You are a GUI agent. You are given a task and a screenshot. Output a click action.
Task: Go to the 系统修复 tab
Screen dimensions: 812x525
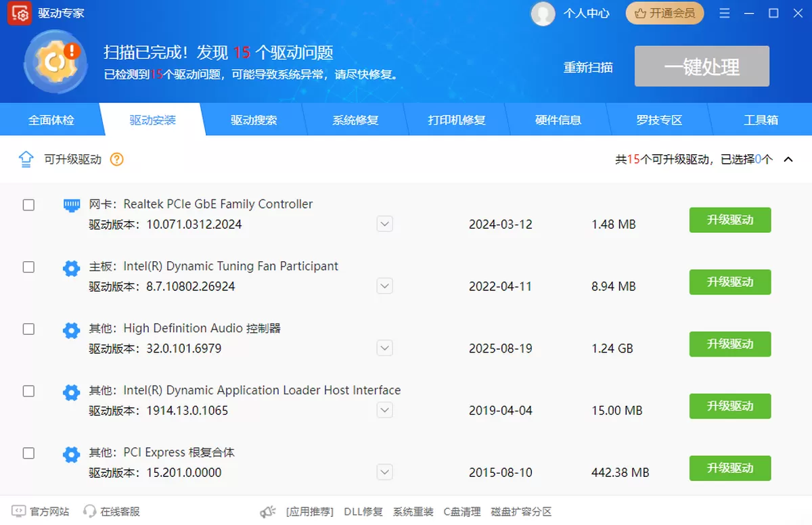(x=355, y=120)
